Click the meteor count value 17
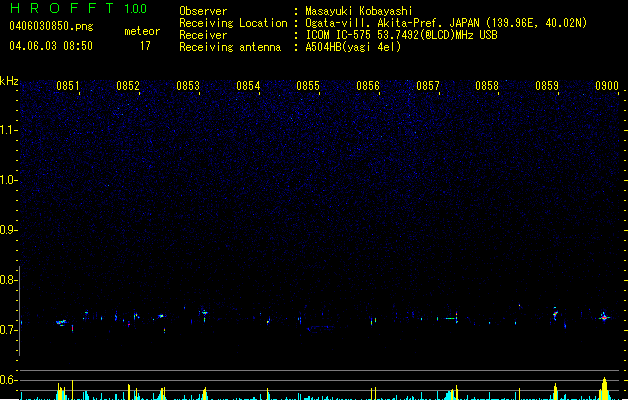 (145, 46)
